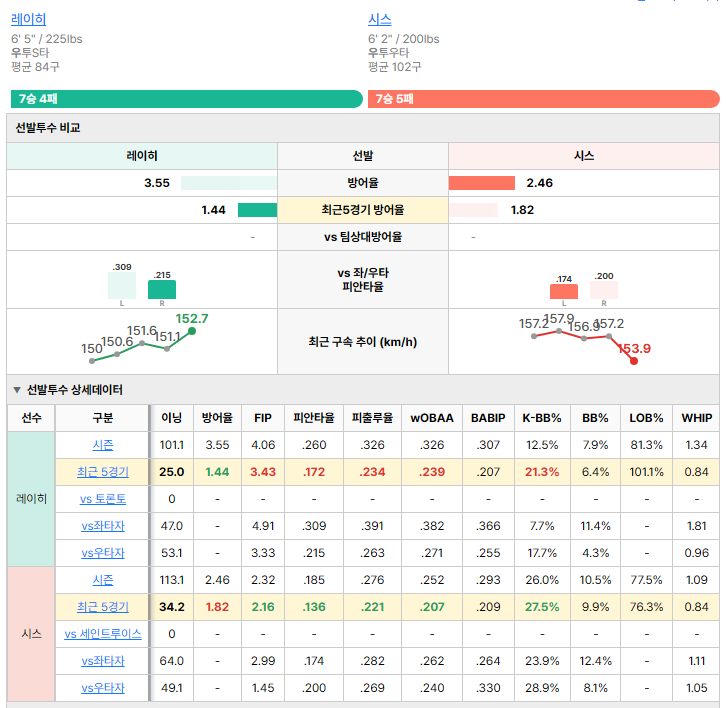Click the K-BB% column header
The width and height of the screenshot is (726, 708).
[x=542, y=418]
